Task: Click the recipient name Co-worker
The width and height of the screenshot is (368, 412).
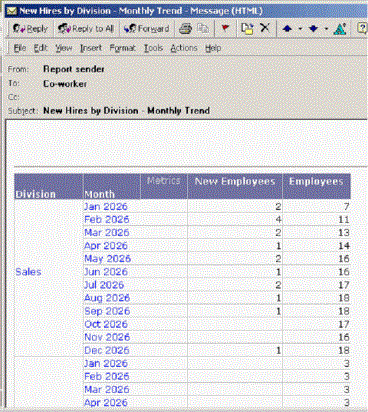Action: click(65, 84)
